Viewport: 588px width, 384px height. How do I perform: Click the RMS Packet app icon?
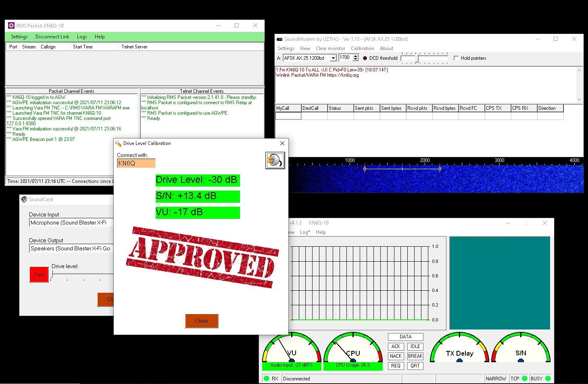coord(11,25)
